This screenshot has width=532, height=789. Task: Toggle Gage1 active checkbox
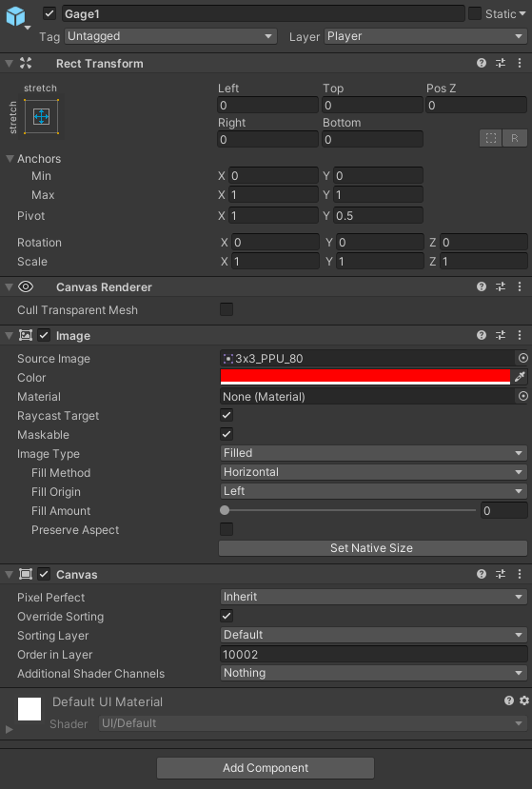click(x=49, y=13)
